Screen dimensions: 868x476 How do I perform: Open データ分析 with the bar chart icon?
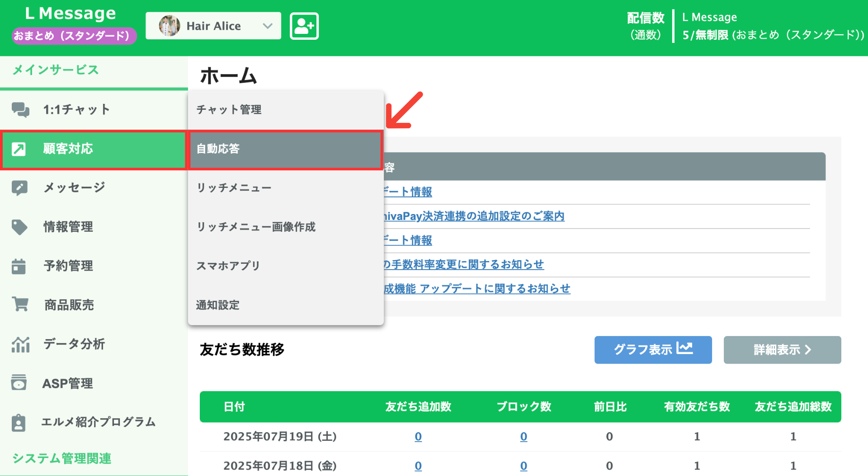point(20,344)
